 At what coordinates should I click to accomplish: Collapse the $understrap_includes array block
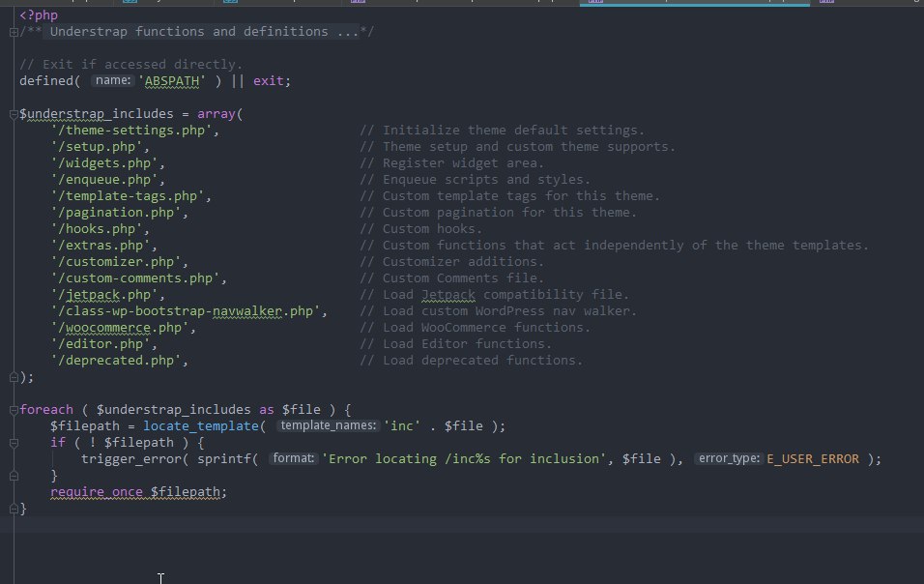(x=14, y=115)
